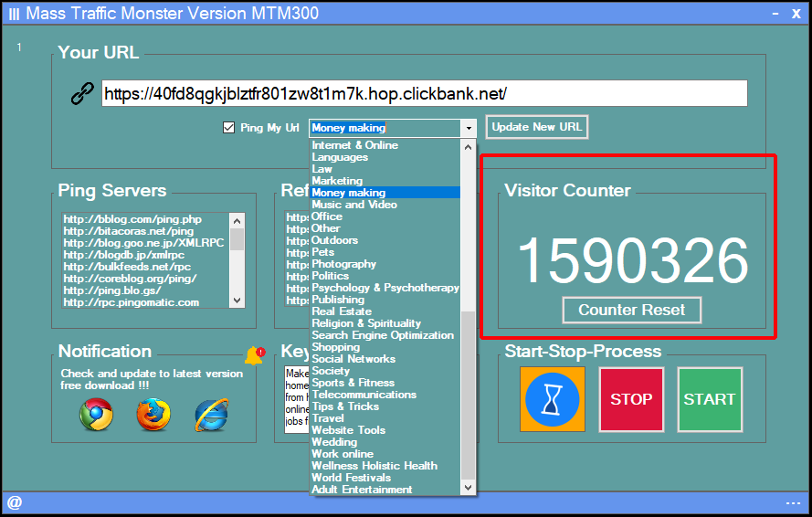The image size is (812, 517).
Task: Pick Music and Video category
Action: tap(385, 205)
